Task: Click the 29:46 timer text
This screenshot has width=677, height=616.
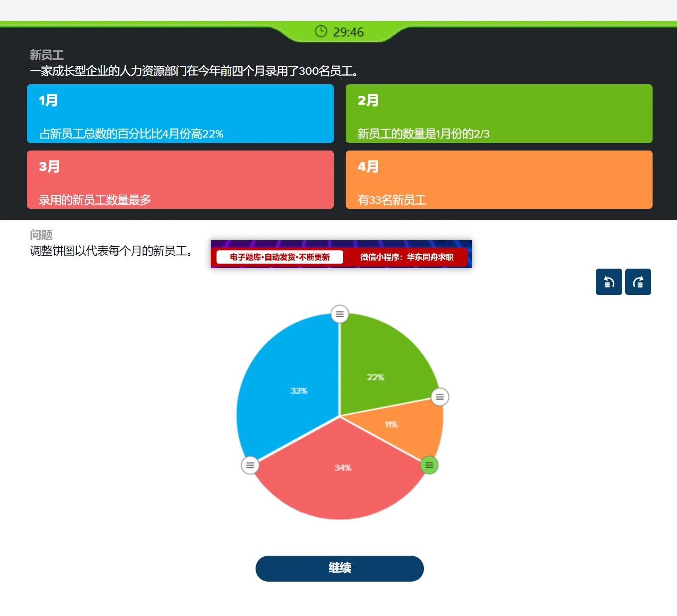Action: [x=348, y=32]
